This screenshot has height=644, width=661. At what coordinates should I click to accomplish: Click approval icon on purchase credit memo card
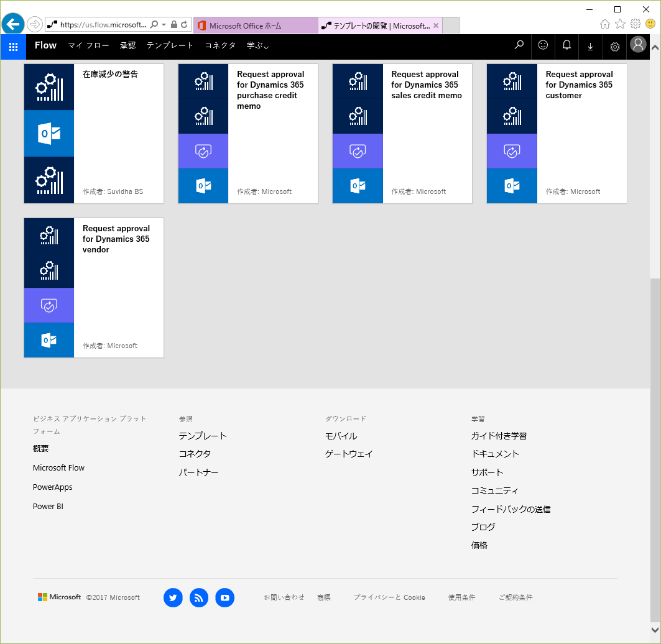[203, 151]
